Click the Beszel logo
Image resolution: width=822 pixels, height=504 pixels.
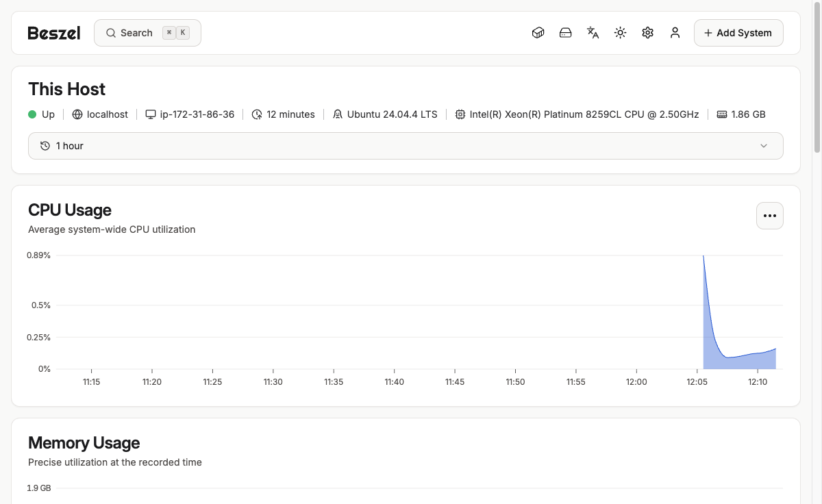tap(54, 33)
